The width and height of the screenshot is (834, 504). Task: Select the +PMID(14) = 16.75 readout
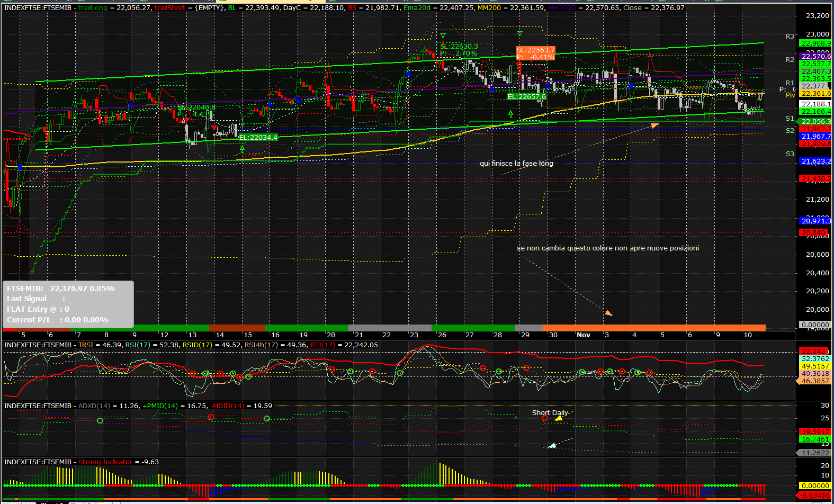tap(174, 406)
